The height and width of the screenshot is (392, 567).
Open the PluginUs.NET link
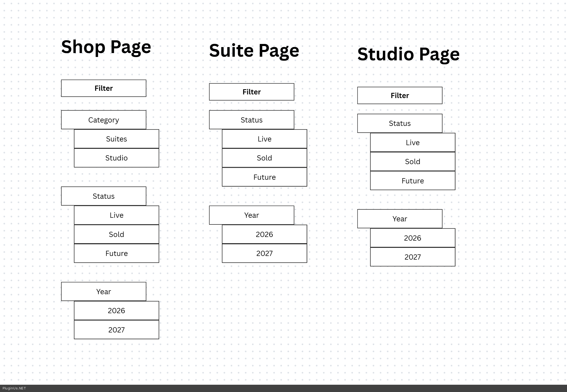14,388
